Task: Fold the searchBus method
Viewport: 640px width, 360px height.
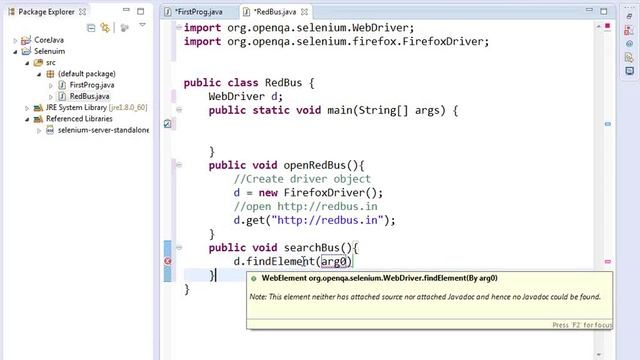Action: pos(179,247)
